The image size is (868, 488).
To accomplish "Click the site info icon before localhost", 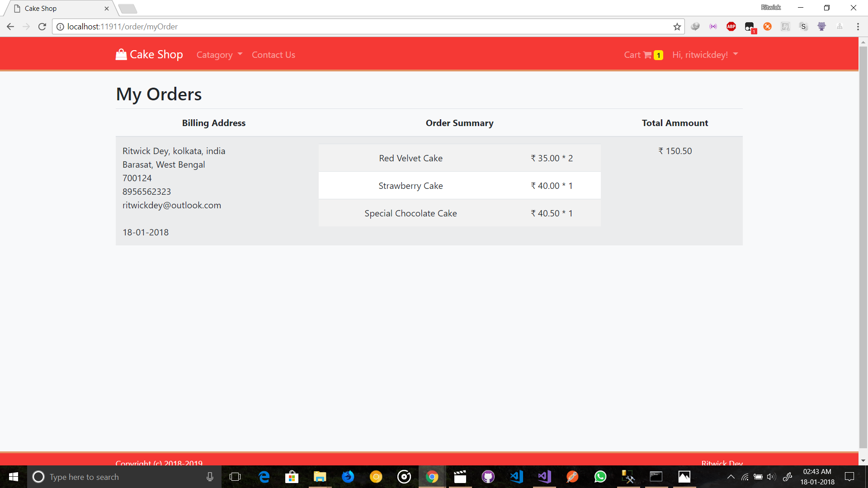I will (60, 27).
